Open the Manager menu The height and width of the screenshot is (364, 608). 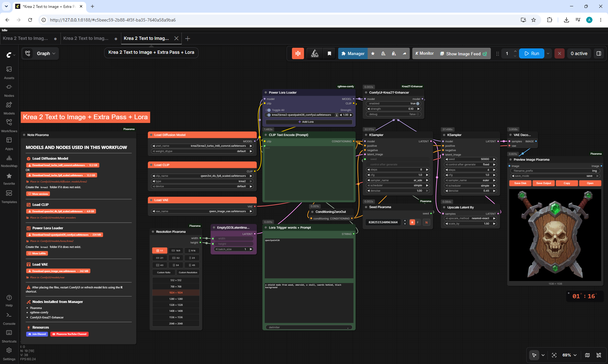click(353, 53)
